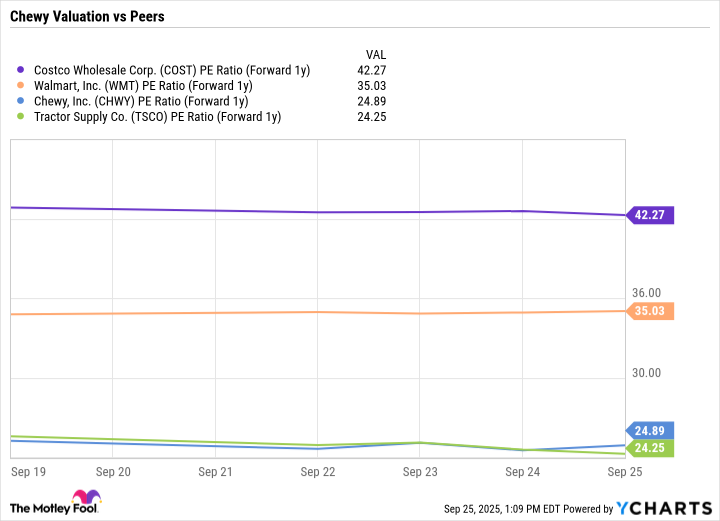The width and height of the screenshot is (720, 521).
Task: Click the blue Chewy legend dot
Action: (22, 101)
